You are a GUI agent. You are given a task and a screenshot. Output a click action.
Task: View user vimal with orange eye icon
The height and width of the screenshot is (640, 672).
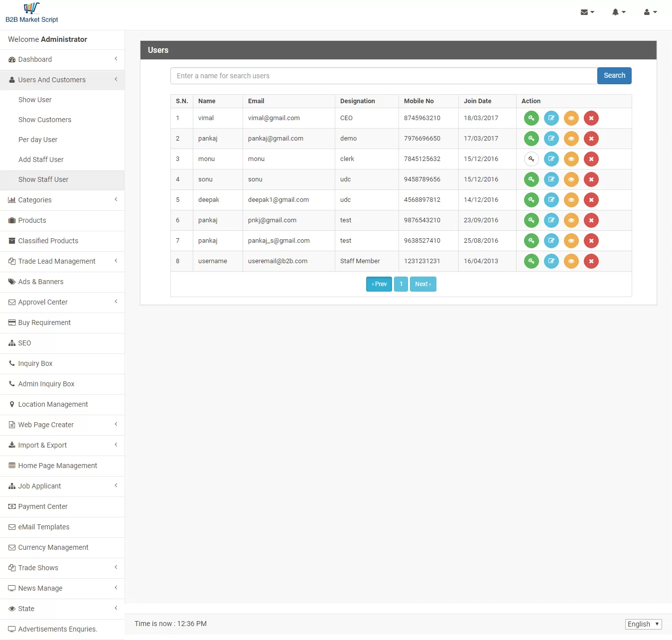coord(571,118)
